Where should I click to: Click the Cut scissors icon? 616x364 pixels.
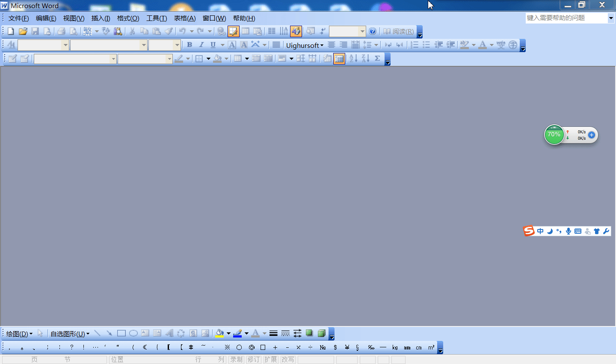(x=132, y=31)
